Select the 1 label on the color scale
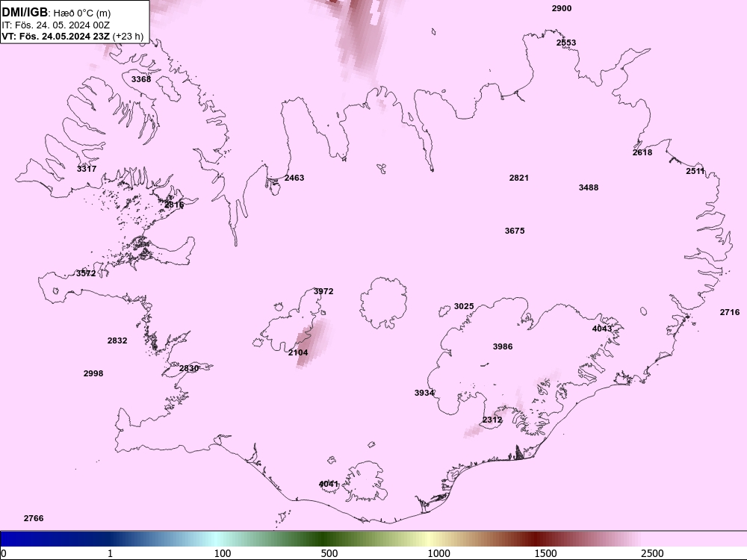 [110, 553]
